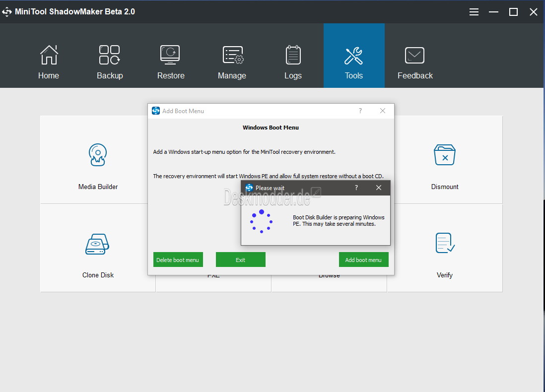Image resolution: width=545 pixels, height=392 pixels.
Task: Switch to the Backup tab
Action: [110, 56]
